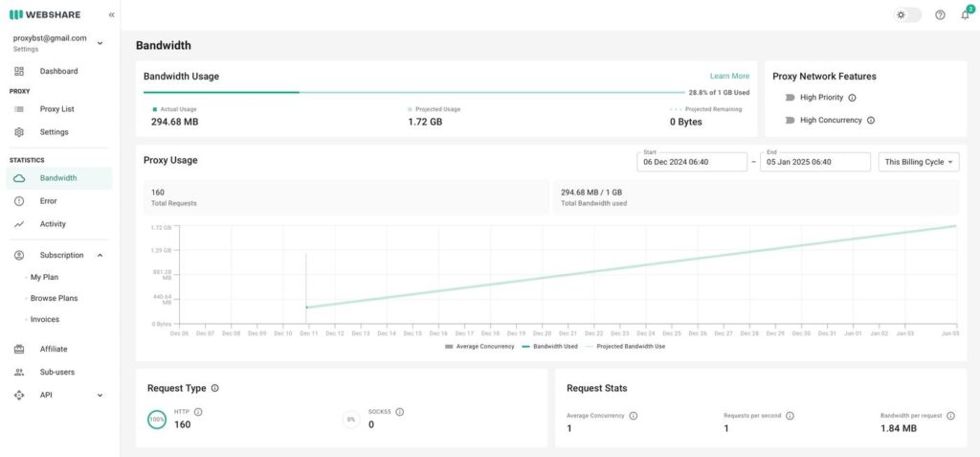Toggle the light/dark theme switch
This screenshot has width=980, height=457.
pos(906,15)
